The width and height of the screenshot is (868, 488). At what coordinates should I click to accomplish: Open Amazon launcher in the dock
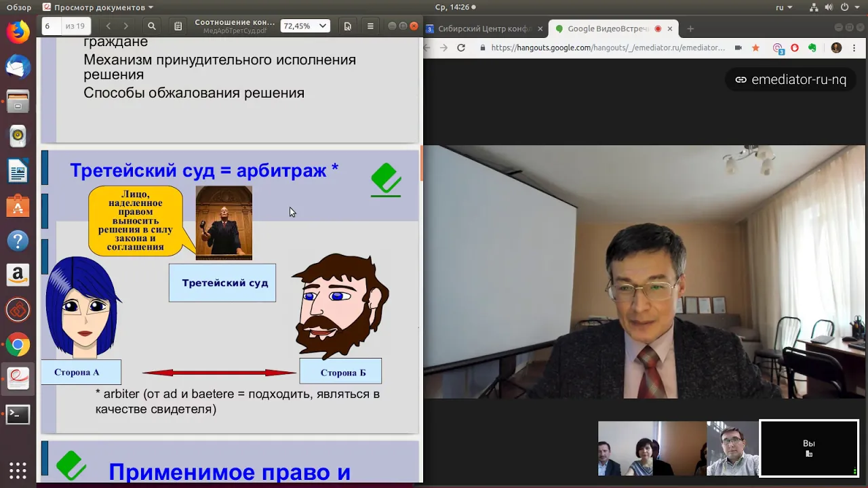18,275
